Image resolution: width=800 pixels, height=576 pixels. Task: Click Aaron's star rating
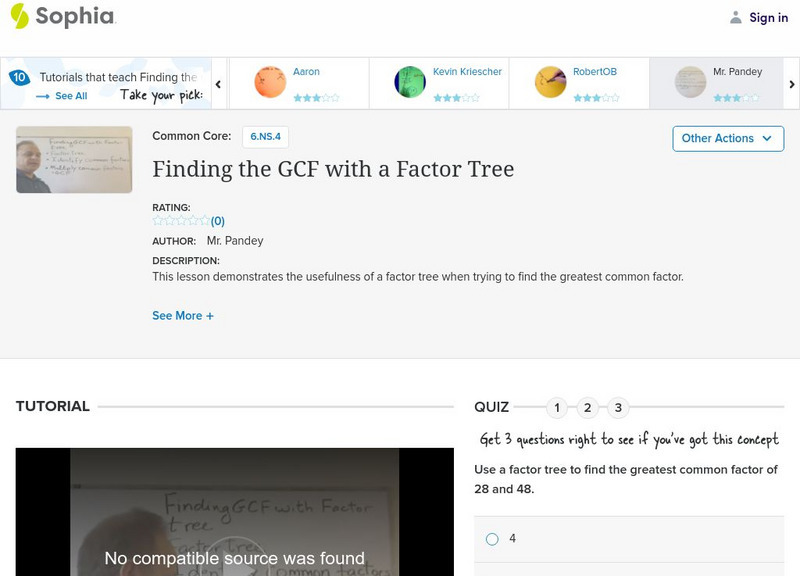pos(316,97)
